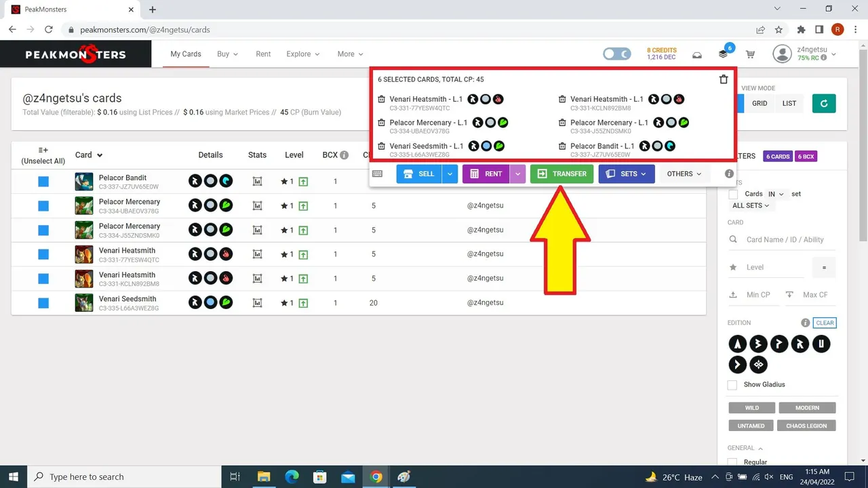Switch to LIST view mode

coord(789,104)
